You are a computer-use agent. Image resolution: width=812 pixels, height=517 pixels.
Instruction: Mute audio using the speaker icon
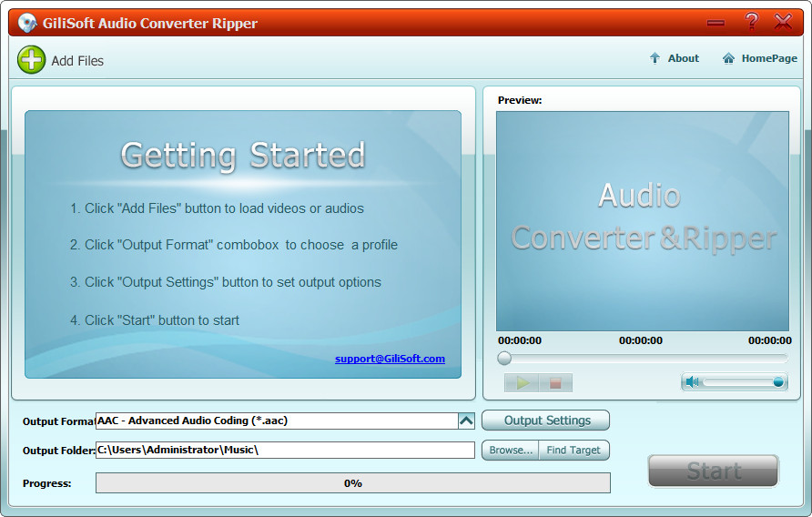(x=691, y=382)
